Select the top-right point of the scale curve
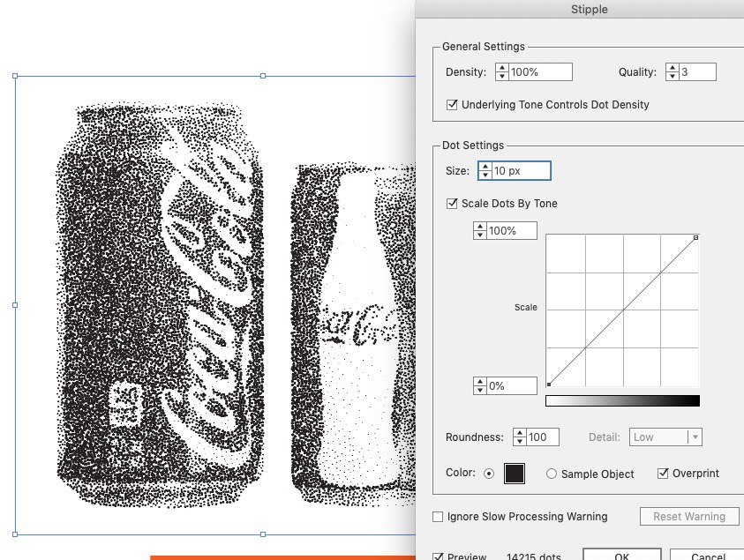Screen dimensions: 744x560 [x=695, y=237]
